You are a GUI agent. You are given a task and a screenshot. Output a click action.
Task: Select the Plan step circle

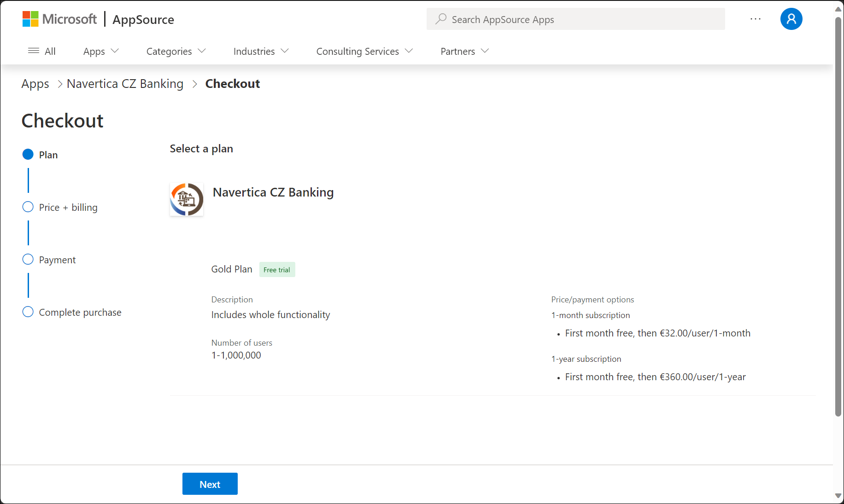click(x=28, y=154)
